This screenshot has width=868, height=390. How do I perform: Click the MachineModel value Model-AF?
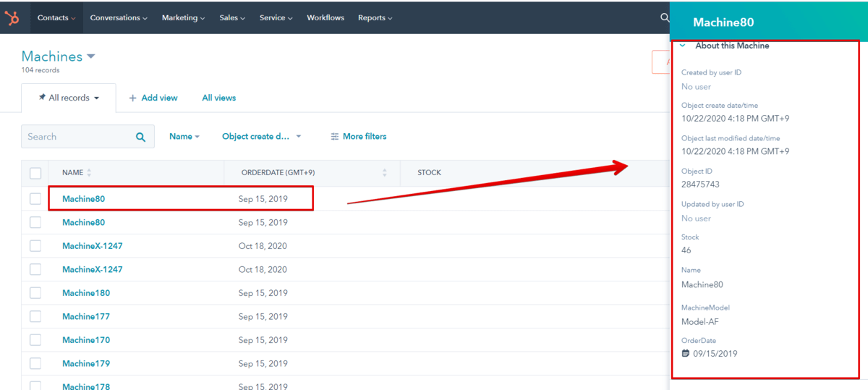point(700,322)
